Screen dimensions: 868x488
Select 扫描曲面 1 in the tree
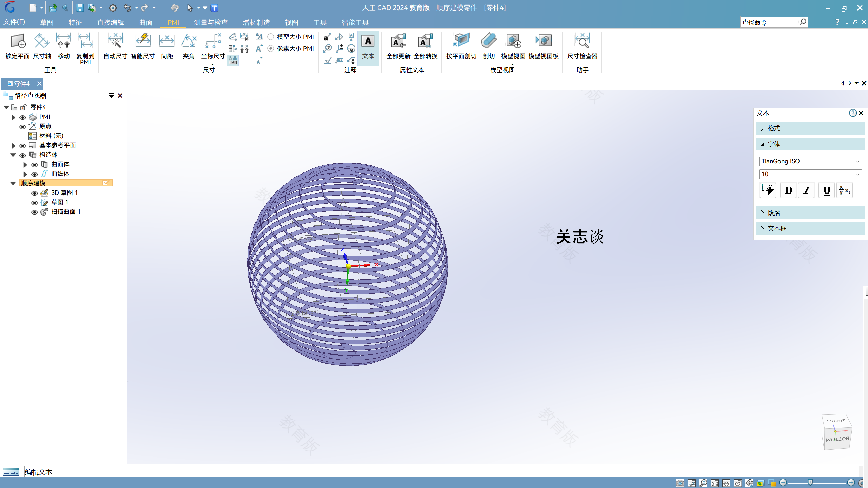65,212
